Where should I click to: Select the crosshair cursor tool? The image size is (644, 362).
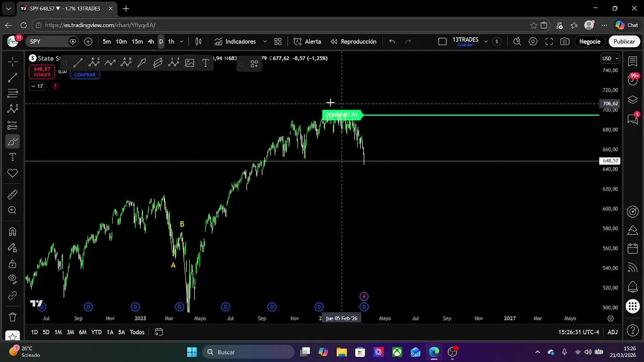[13, 61]
